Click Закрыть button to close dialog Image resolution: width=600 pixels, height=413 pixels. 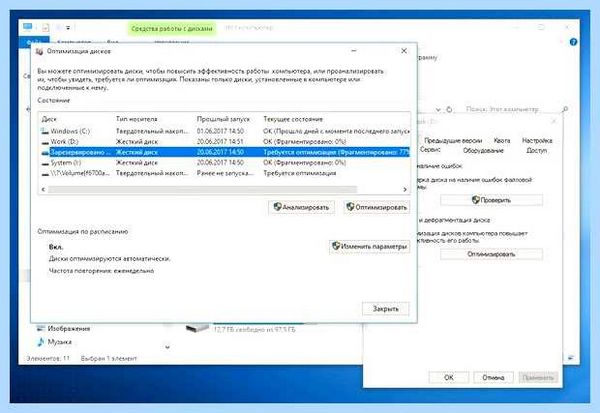pyautogui.click(x=386, y=309)
